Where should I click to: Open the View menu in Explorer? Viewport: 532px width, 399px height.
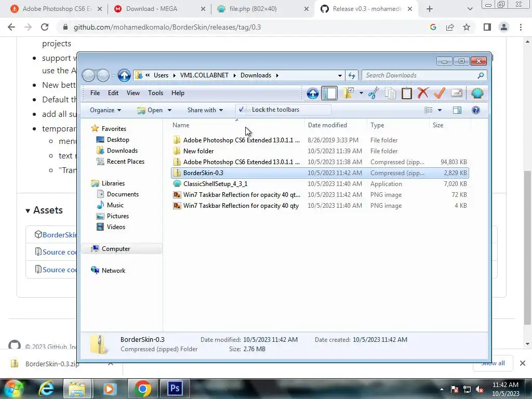[x=133, y=93]
